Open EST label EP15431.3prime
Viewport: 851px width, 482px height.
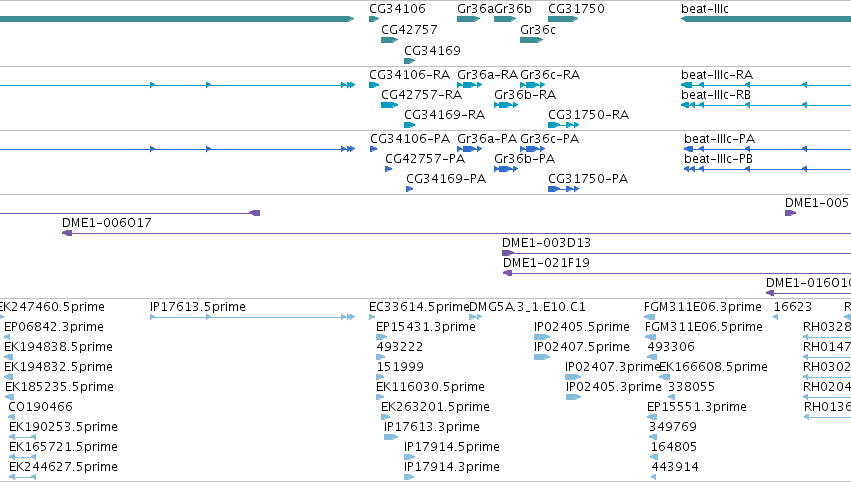pos(426,327)
